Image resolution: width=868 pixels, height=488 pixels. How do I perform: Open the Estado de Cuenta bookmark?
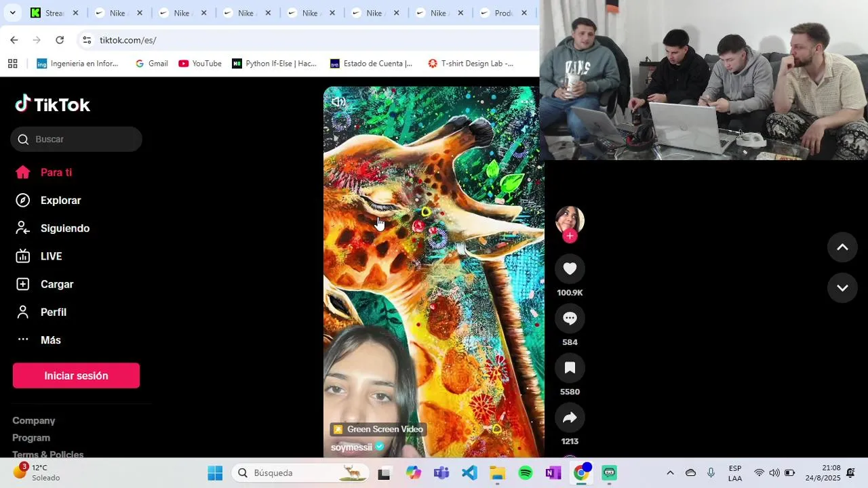[x=371, y=64]
